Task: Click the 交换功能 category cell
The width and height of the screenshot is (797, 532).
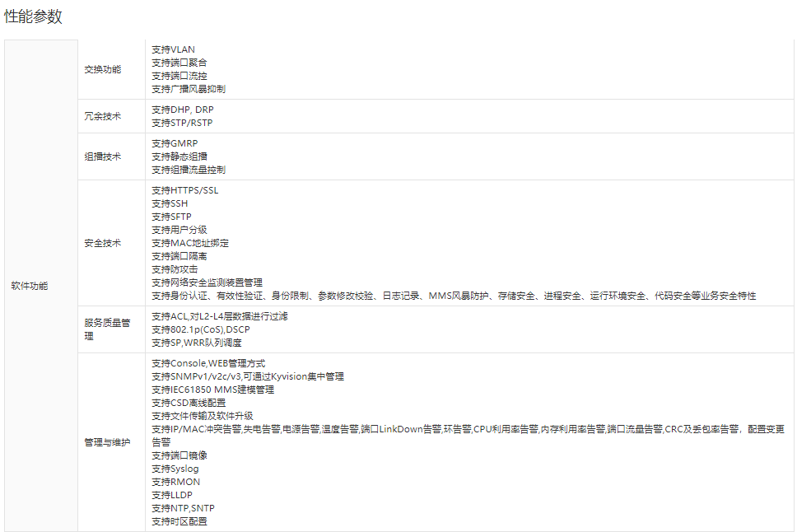Action: [x=103, y=69]
